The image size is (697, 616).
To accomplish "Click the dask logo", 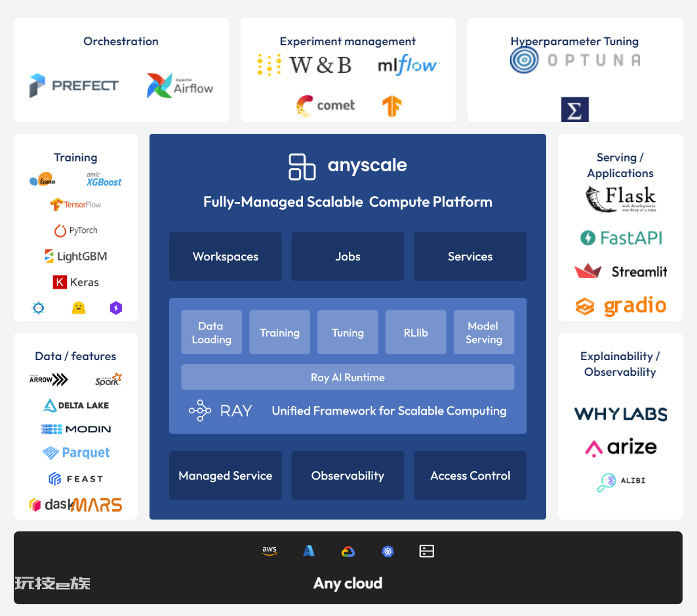I will click(50, 505).
